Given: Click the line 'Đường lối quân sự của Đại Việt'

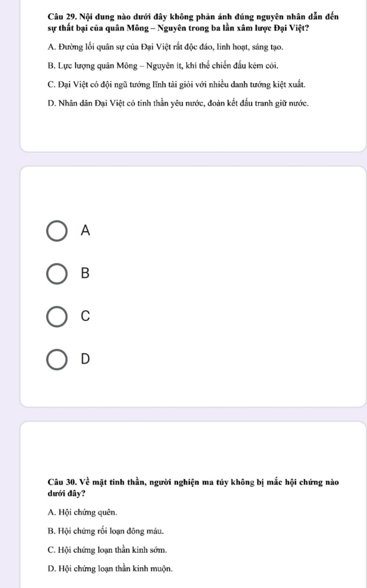Looking at the screenshot, I should point(165,47).
